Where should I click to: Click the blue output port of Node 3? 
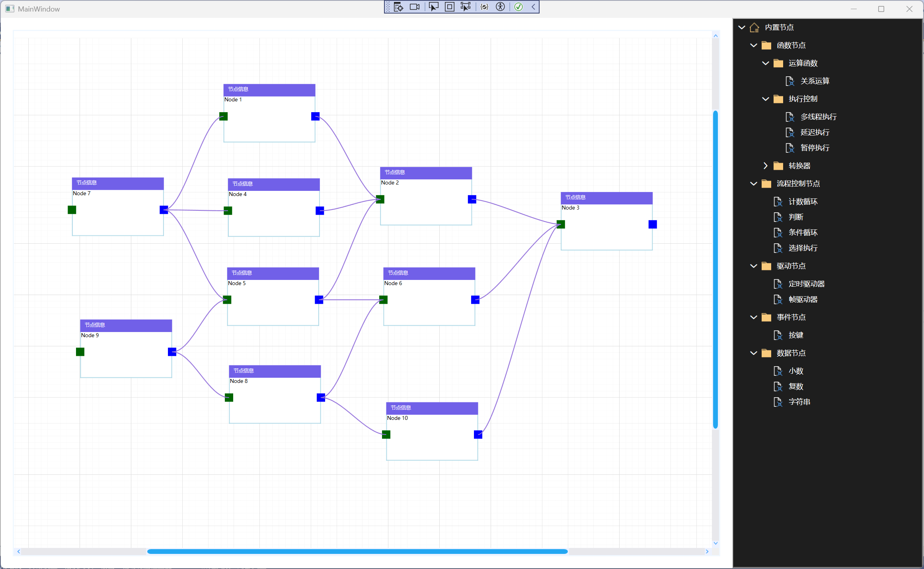coord(653,225)
